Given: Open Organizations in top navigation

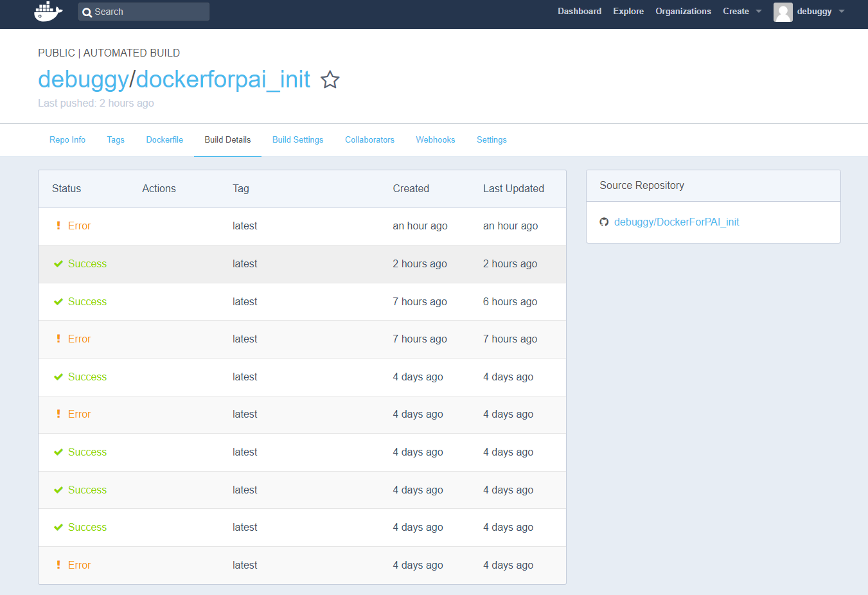Looking at the screenshot, I should coord(683,12).
